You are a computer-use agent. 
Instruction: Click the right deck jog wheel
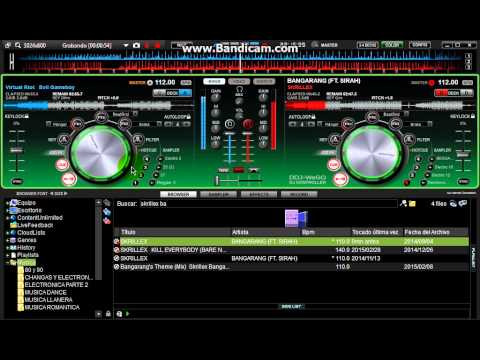pos(372,154)
